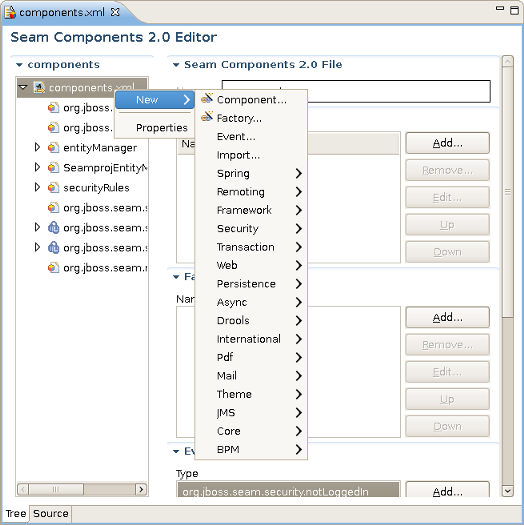524x525 pixels.
Task: Switch to the Source tab
Action: (51, 514)
